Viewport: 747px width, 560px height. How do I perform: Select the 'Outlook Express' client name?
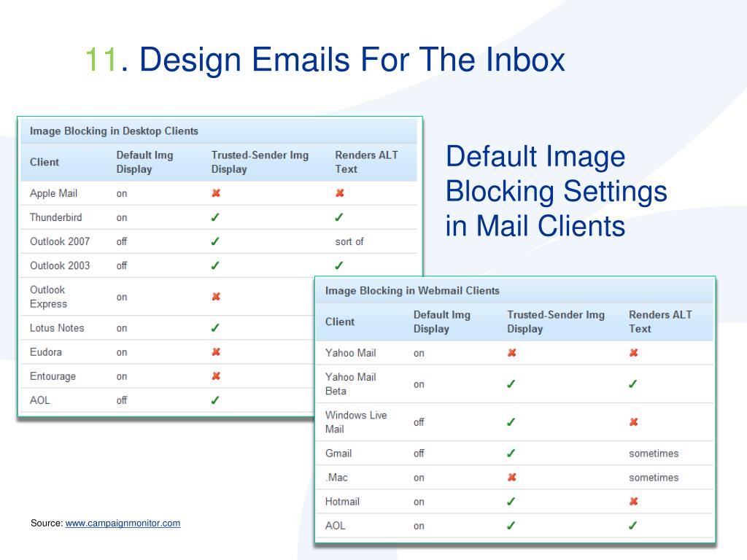tap(48, 297)
